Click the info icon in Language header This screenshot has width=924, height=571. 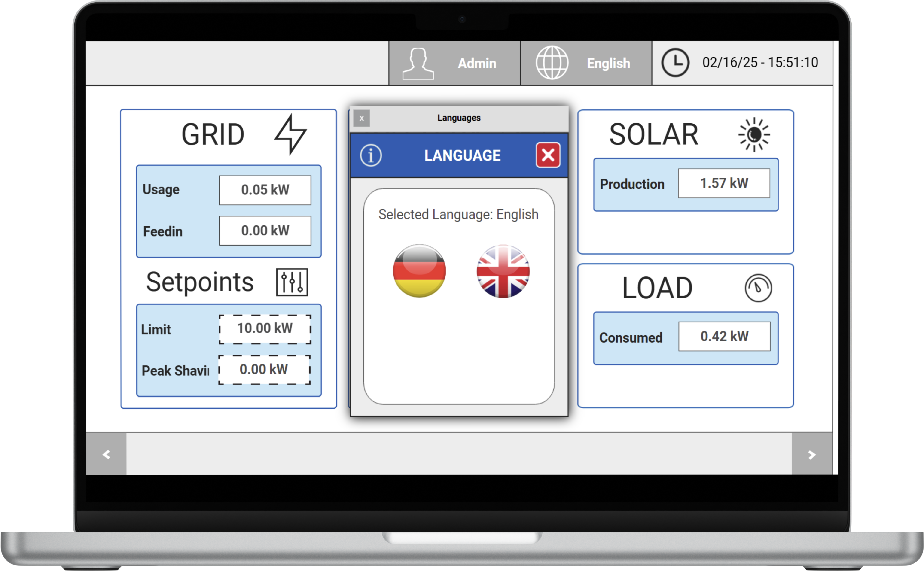tap(371, 155)
